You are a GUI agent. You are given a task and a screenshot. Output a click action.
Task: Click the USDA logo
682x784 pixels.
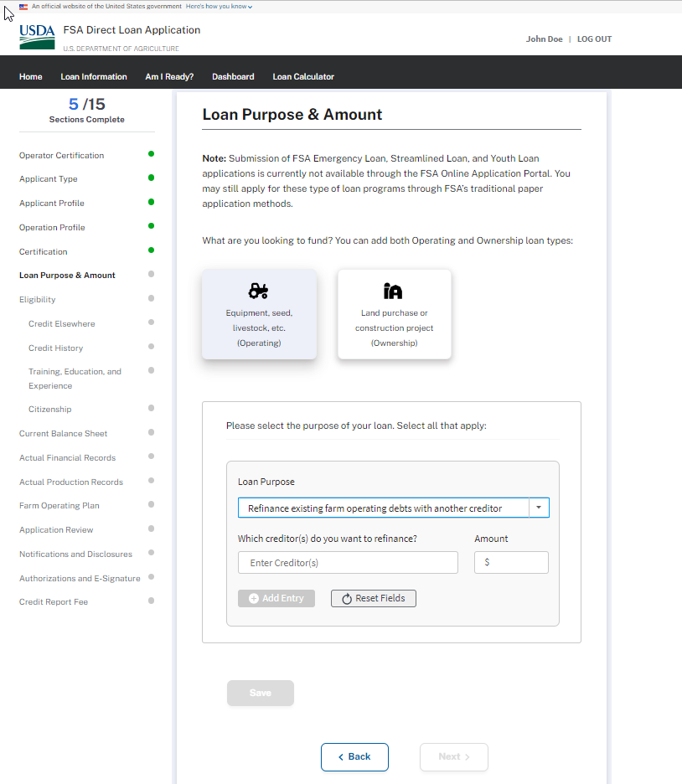coord(37,37)
